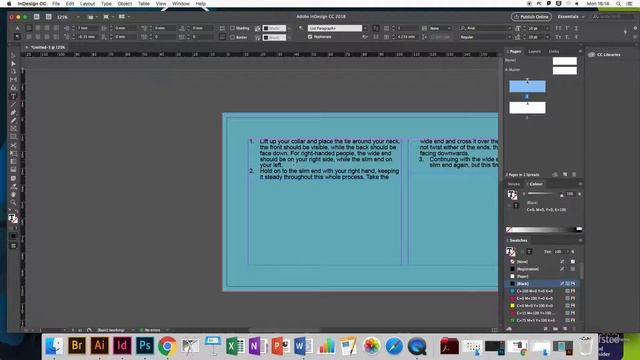Open the Layout menu
The image size is (640, 360).
87,4
